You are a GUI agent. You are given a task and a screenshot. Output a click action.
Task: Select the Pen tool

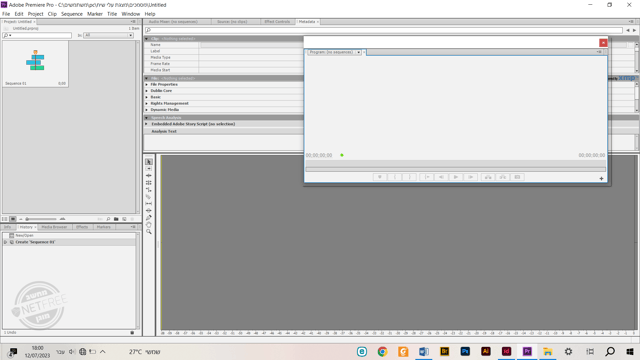149,218
